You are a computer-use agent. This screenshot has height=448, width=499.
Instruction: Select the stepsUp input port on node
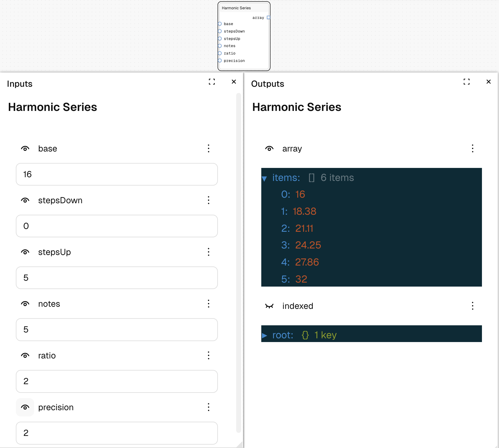pos(220,39)
